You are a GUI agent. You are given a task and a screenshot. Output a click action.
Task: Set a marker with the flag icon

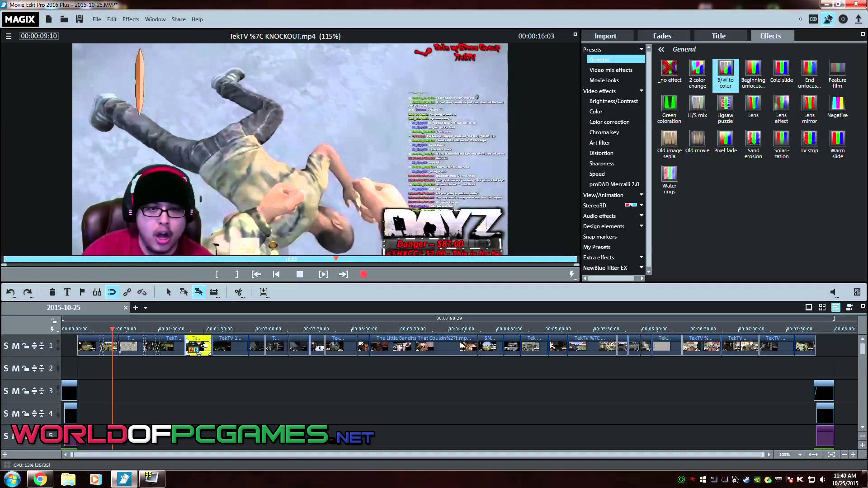click(x=82, y=292)
